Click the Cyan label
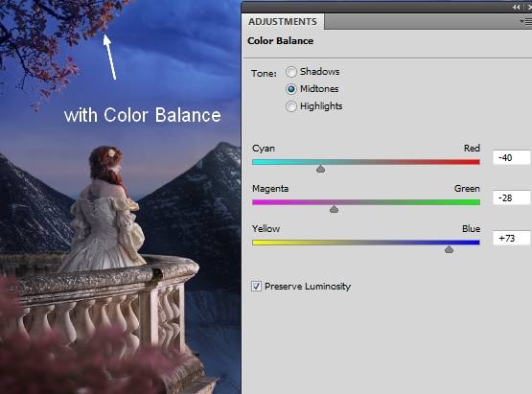 [x=264, y=149]
